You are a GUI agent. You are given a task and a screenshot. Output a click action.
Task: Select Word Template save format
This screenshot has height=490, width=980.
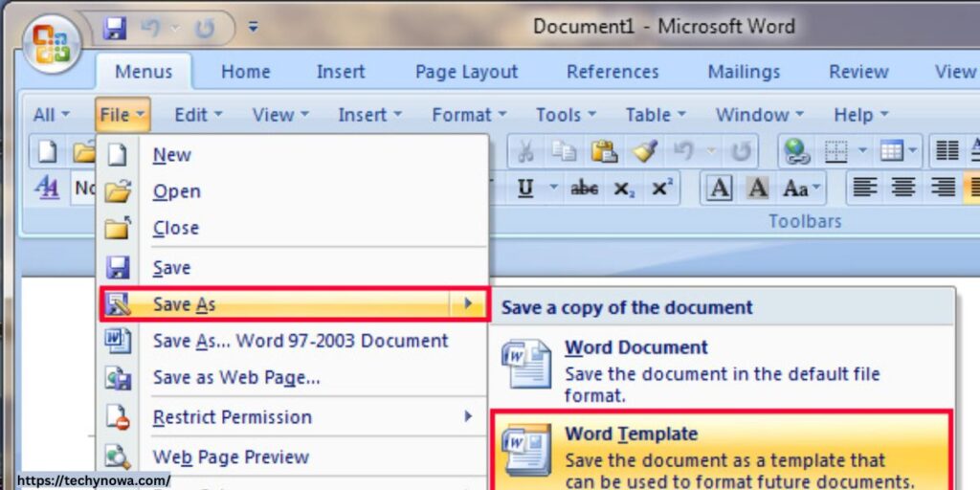pos(723,452)
